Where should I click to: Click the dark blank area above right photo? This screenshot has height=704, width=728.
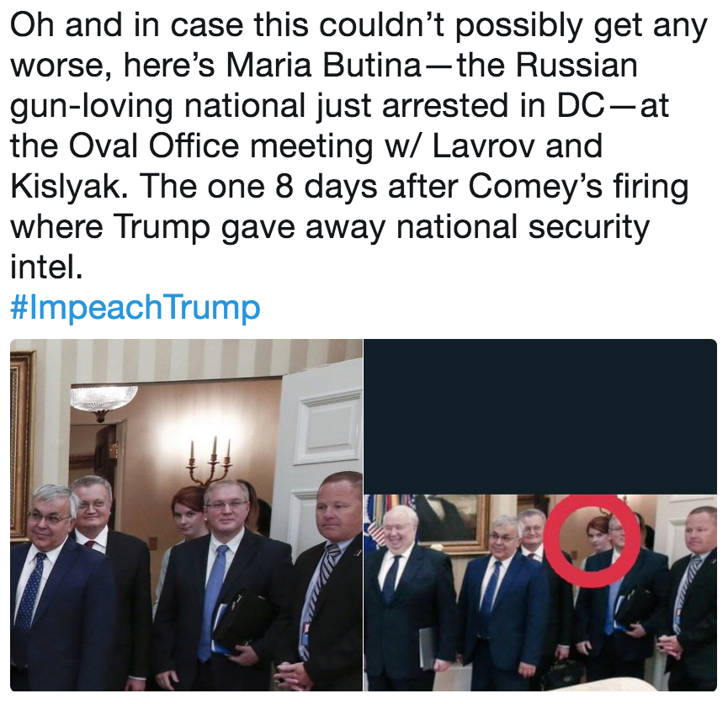pos(540,416)
